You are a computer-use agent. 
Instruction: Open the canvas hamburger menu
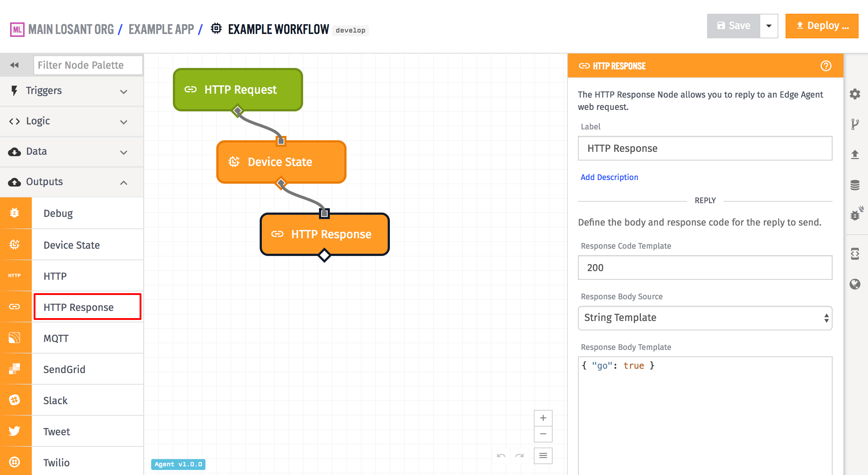point(543,455)
